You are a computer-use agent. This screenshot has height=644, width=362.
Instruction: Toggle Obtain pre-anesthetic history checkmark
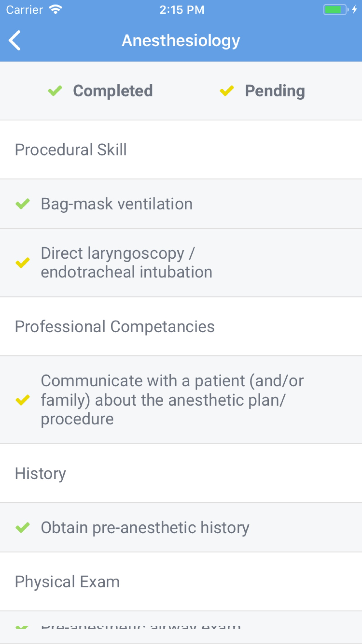click(x=23, y=527)
